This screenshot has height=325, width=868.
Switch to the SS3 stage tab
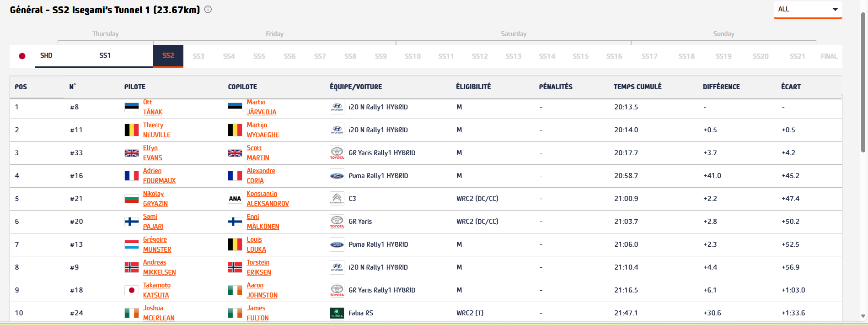[x=198, y=56]
